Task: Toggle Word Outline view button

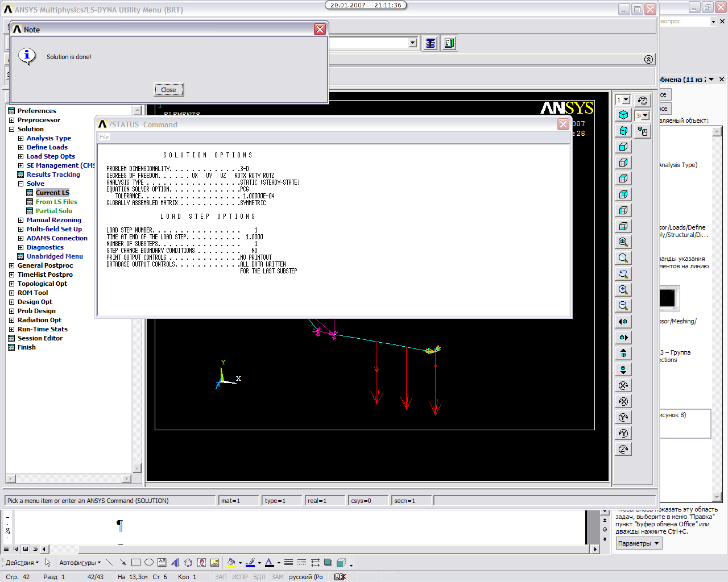Action: (x=35, y=549)
